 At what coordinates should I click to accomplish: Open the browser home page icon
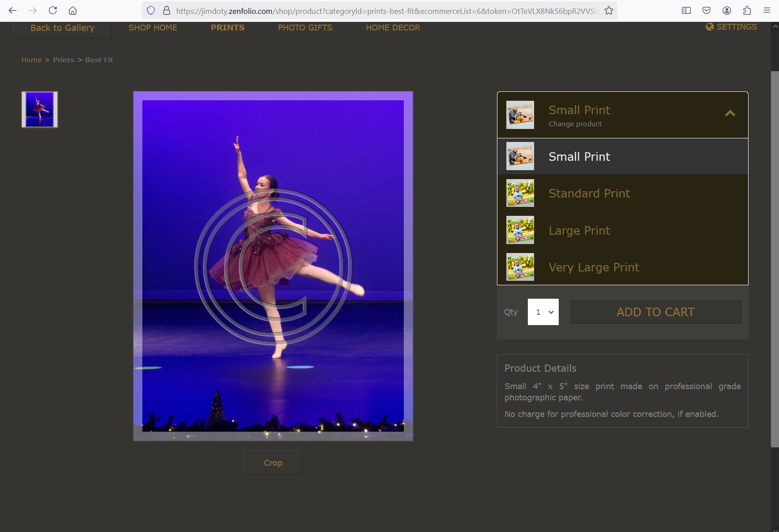click(x=73, y=10)
